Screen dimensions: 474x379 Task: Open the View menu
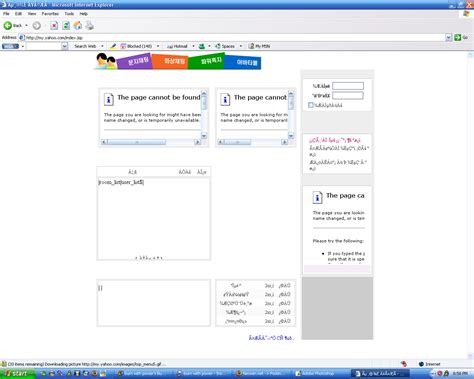pos(32,14)
